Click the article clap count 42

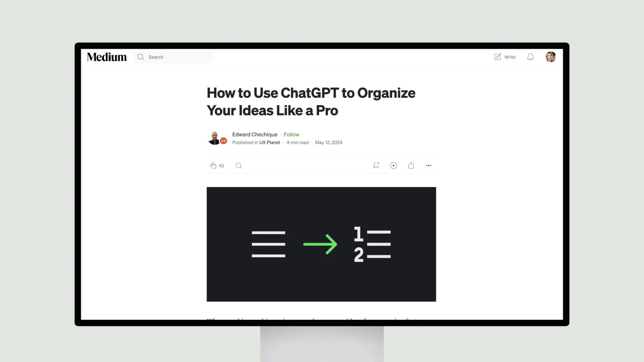[x=221, y=165]
